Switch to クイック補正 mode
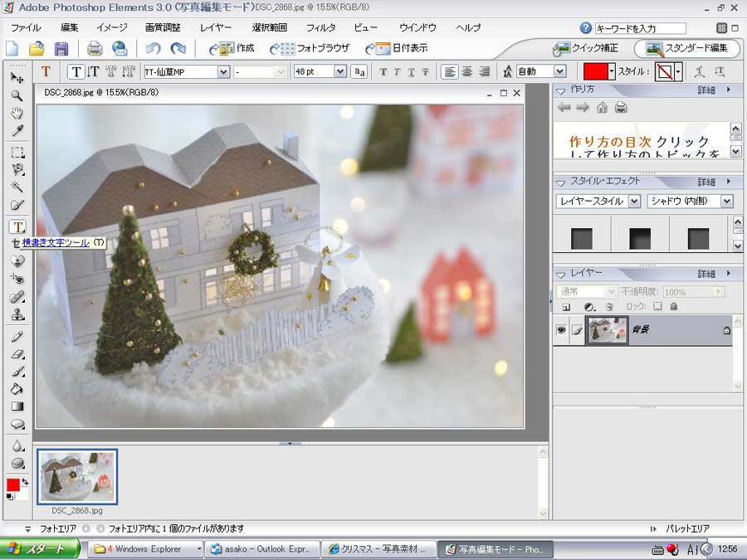This screenshot has height=560, width=747. pyautogui.click(x=588, y=49)
